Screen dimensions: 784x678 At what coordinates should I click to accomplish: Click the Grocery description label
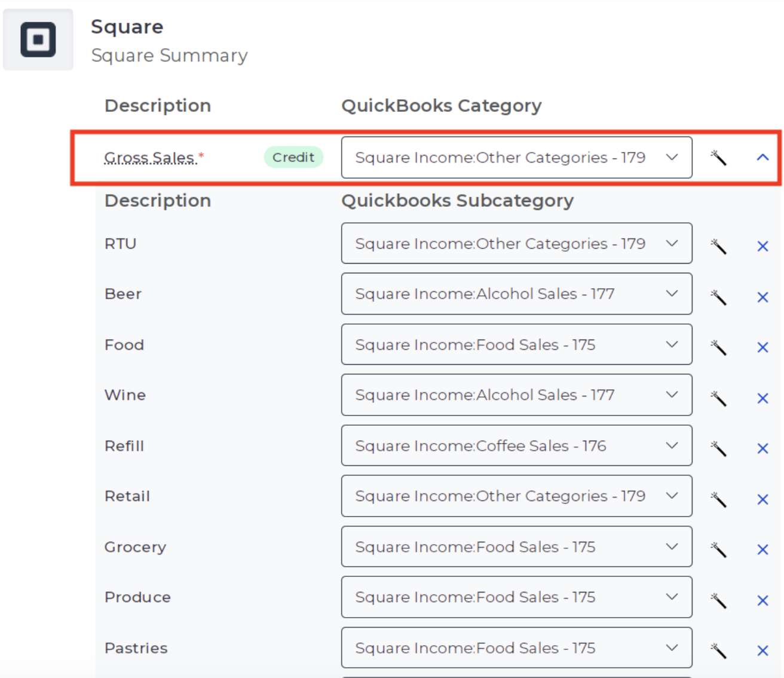[x=136, y=547]
